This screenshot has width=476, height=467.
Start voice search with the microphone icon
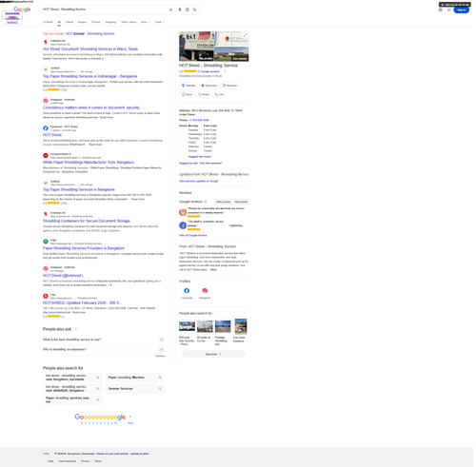[x=180, y=10]
